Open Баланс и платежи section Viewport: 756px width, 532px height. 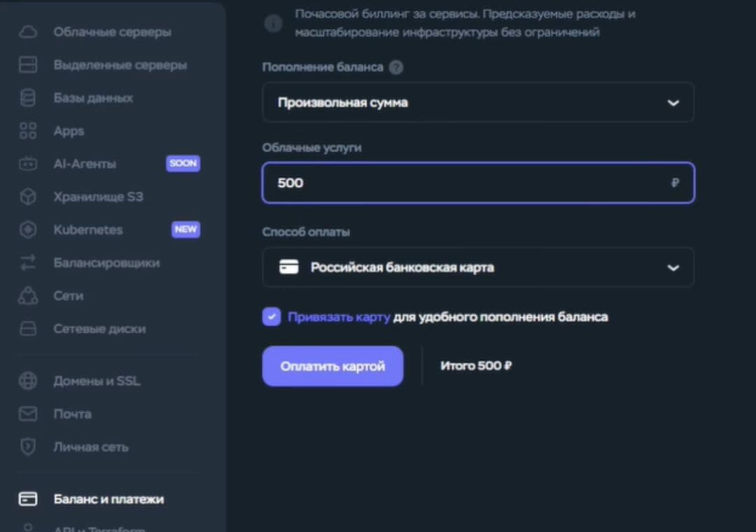[x=108, y=499]
